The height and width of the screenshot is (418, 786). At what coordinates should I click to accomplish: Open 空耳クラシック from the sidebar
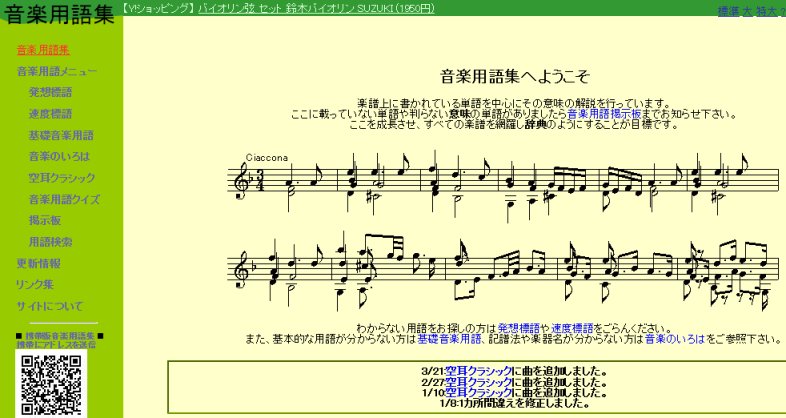pos(62,178)
